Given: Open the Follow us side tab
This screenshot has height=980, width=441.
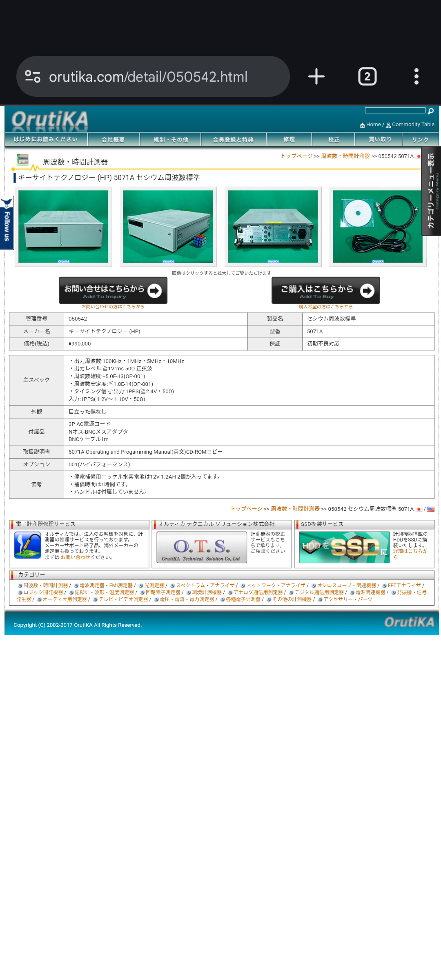Looking at the screenshot, I should point(7,223).
